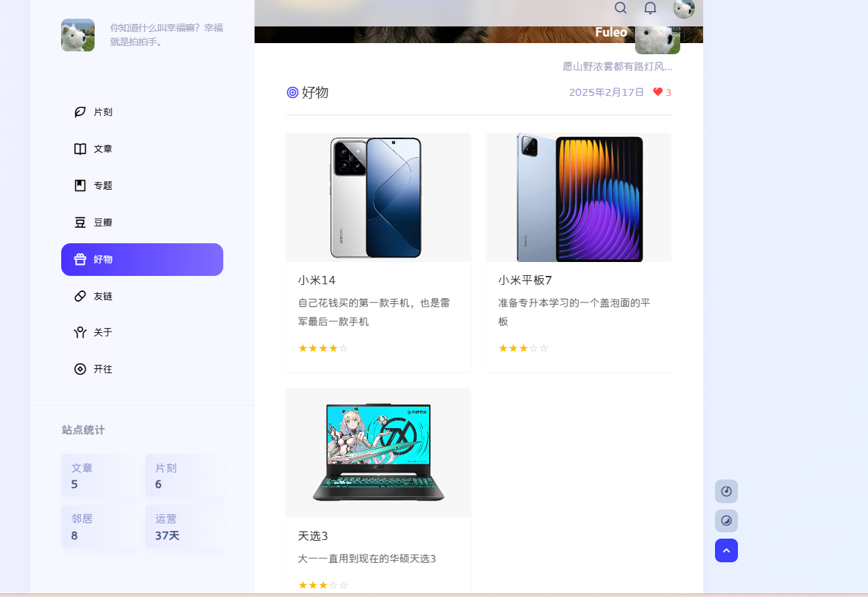Click the 天选3 laptop image
This screenshot has height=597, width=868.
click(378, 453)
